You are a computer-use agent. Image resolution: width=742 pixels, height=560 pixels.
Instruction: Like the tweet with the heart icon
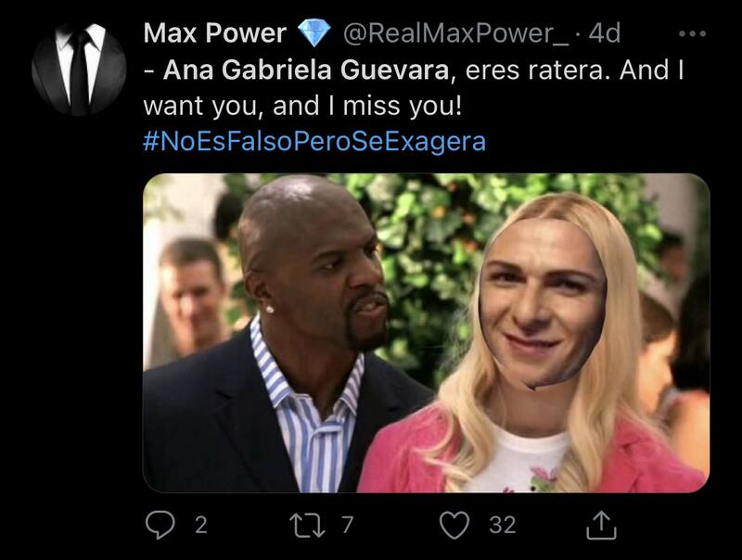coord(454,525)
